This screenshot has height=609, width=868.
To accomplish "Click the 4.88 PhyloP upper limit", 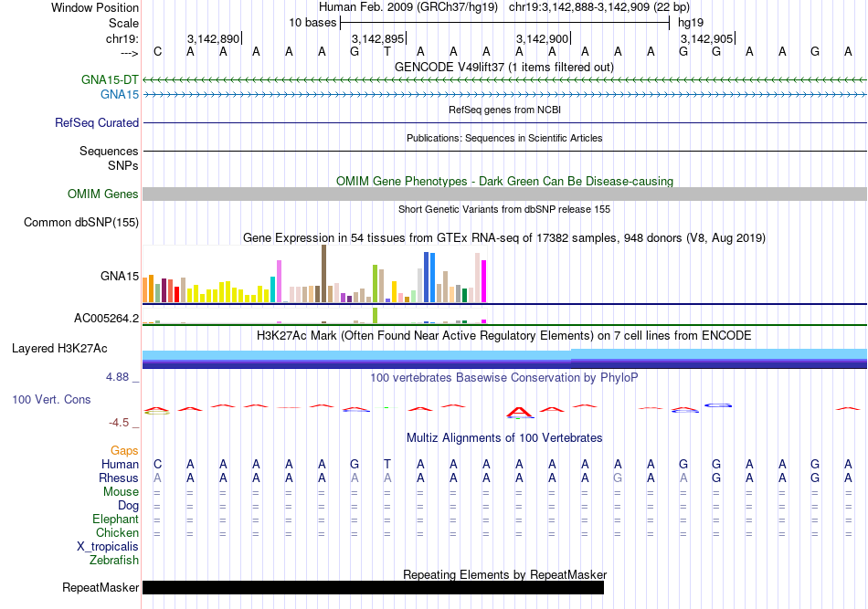I will 117,377.
